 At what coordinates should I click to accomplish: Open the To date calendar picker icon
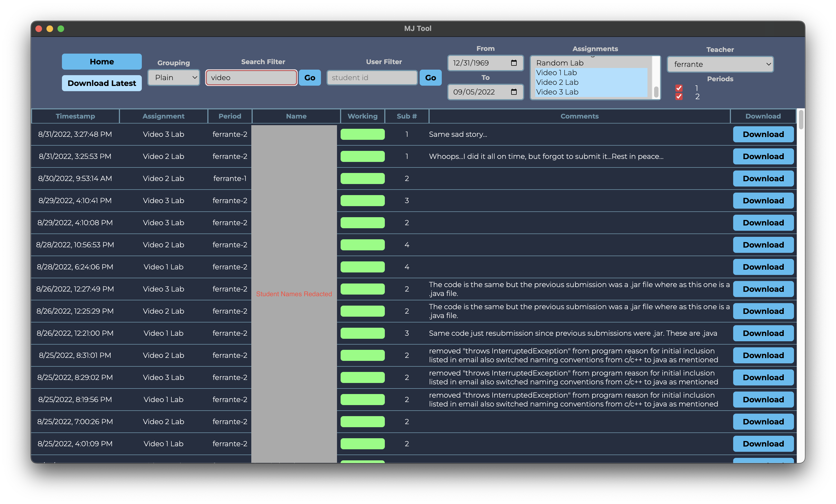(x=514, y=92)
